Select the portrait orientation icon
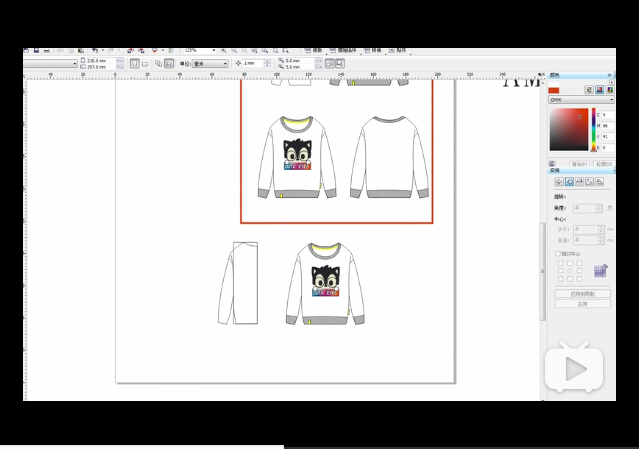The height and width of the screenshot is (449, 639). (x=134, y=64)
